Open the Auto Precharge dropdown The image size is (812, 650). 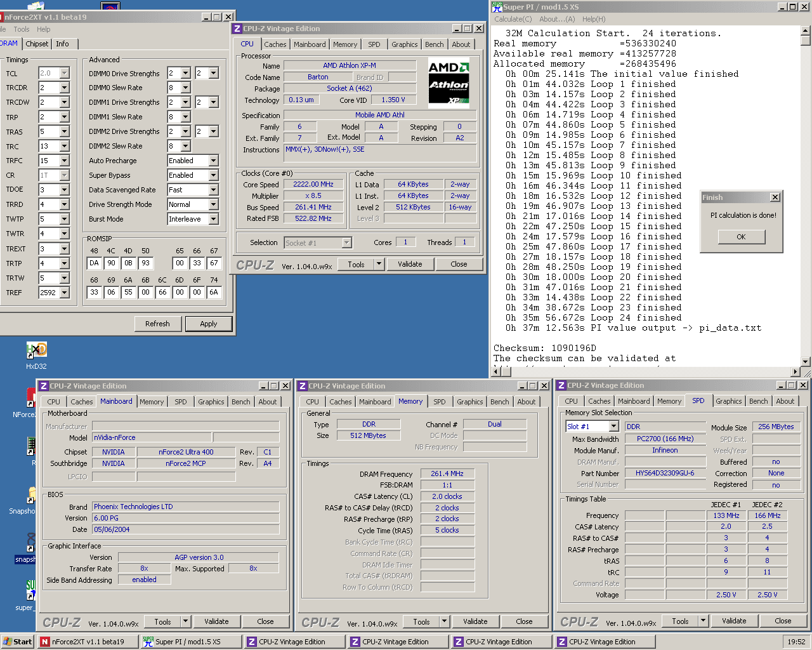(214, 161)
